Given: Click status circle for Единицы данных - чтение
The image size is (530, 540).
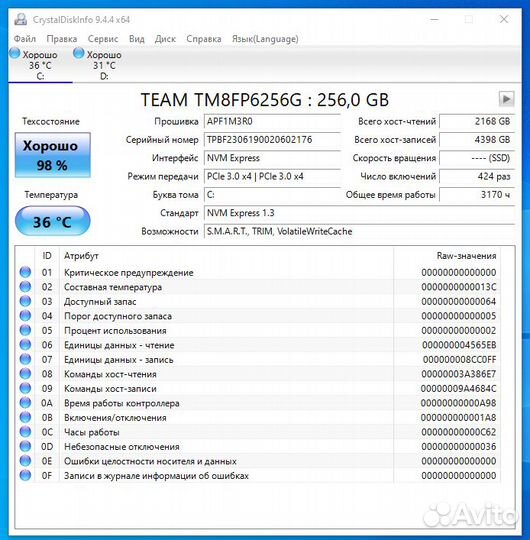Looking at the screenshot, I should point(25,344).
